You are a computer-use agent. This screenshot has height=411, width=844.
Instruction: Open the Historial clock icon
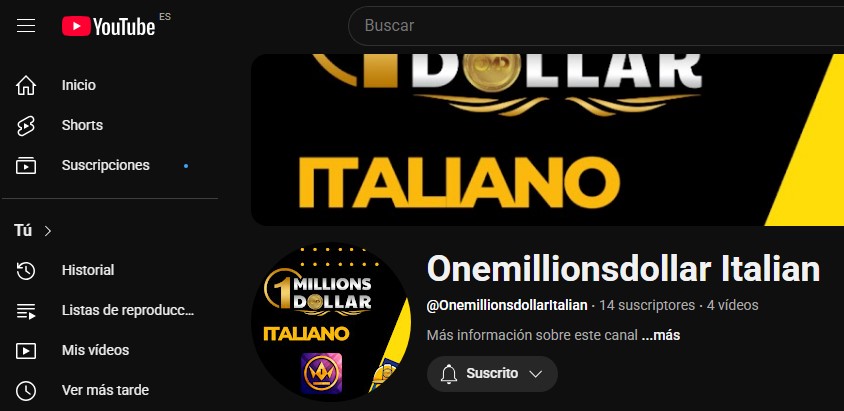point(26,270)
